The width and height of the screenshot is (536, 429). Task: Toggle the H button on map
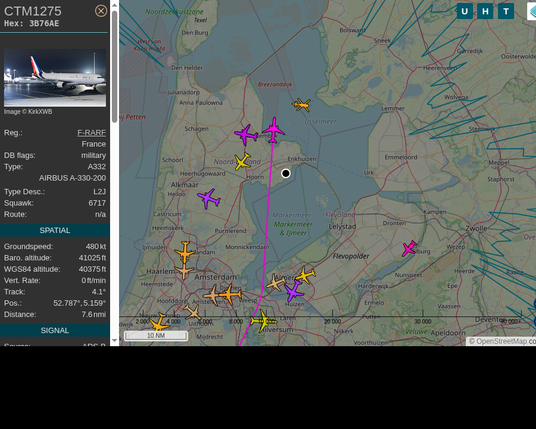[x=485, y=11]
